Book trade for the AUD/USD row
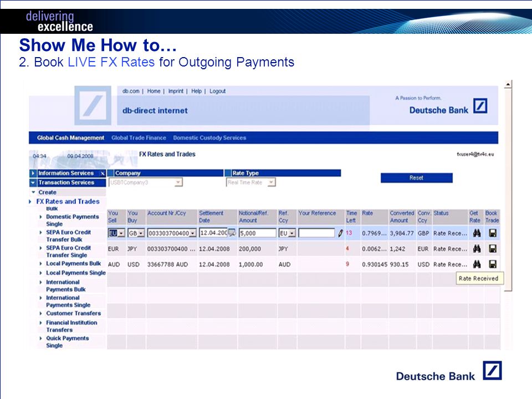532x399 pixels. (x=493, y=264)
